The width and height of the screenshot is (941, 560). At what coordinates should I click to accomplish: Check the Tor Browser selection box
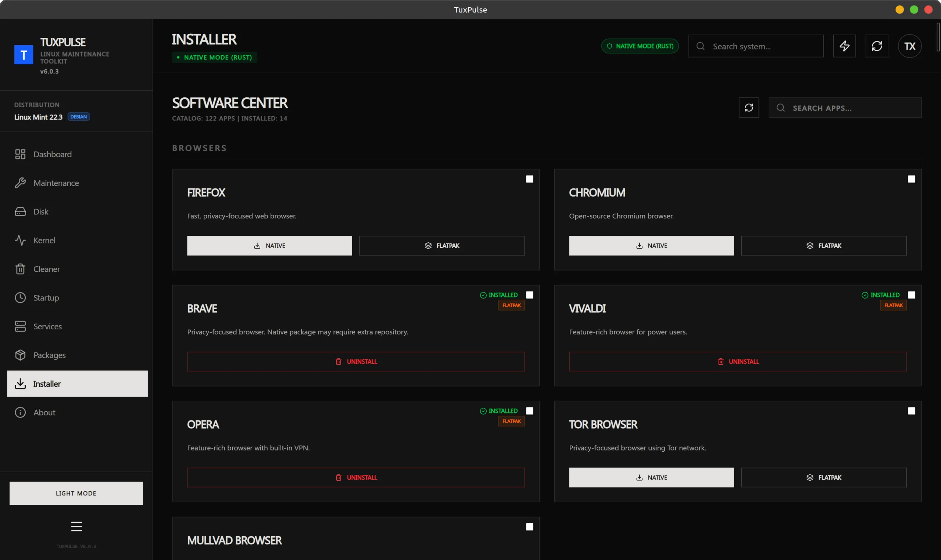(x=911, y=411)
